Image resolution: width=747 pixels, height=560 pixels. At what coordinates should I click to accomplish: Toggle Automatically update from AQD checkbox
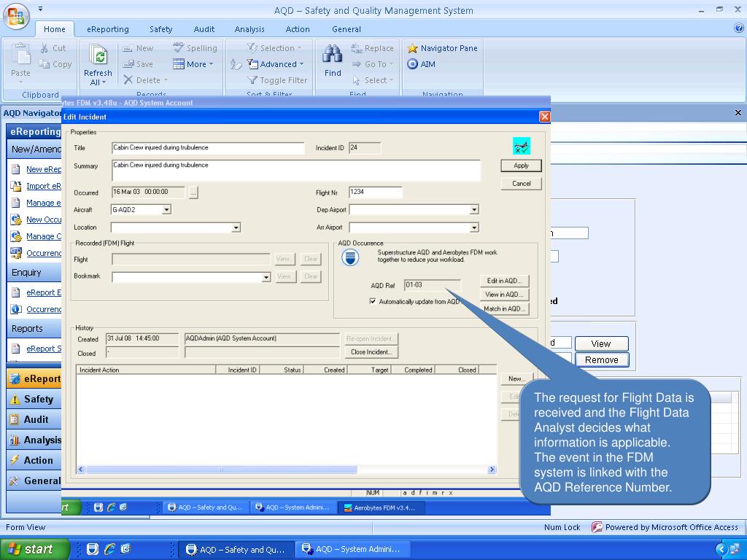click(x=373, y=301)
